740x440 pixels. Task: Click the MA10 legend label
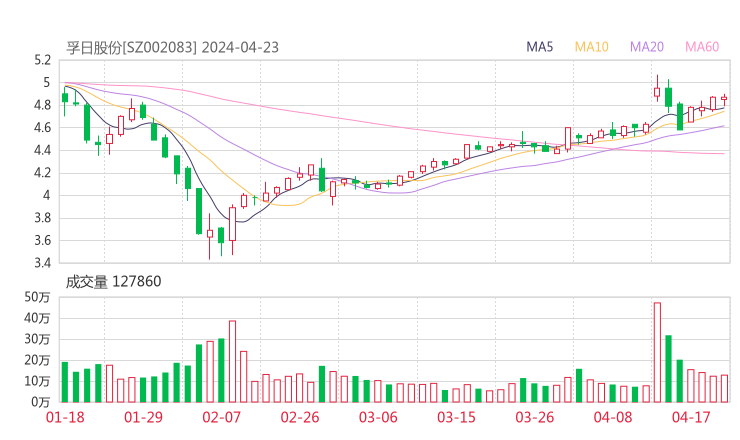click(591, 47)
